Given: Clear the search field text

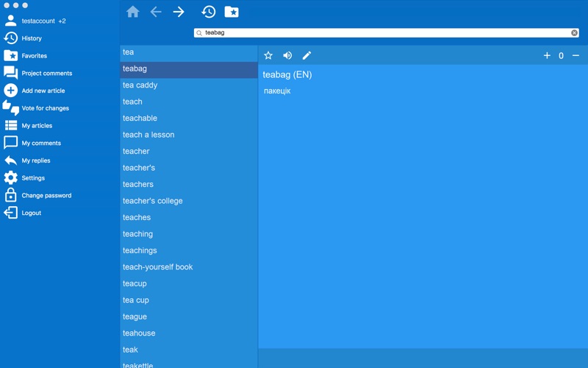Looking at the screenshot, I should point(574,33).
